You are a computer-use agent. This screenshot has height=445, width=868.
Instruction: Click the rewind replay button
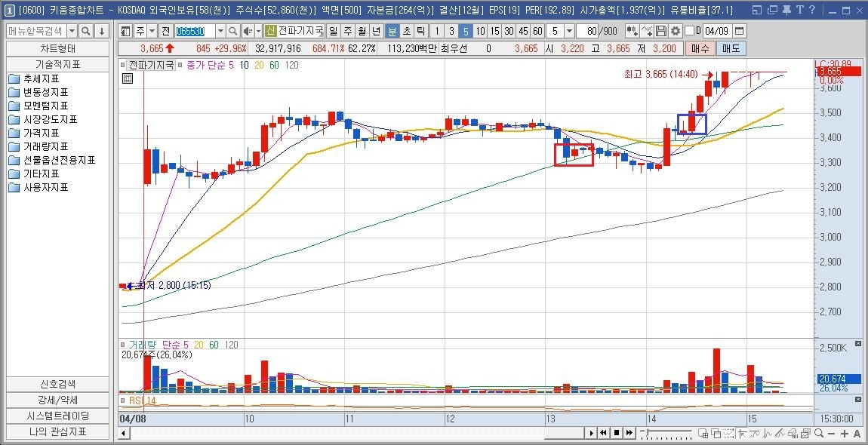(604, 433)
